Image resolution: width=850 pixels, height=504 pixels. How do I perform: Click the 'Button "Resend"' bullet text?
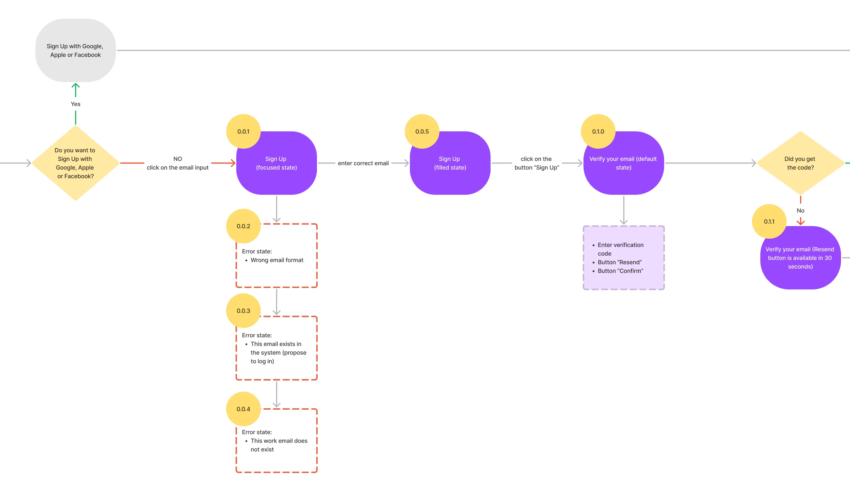point(620,262)
